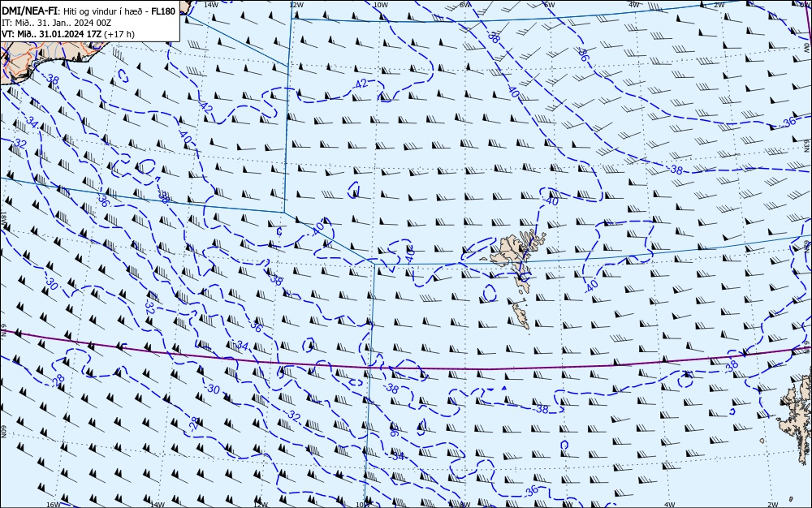Click the 14W longitude label on the bottom edge
Image resolution: width=812 pixels, height=508 pixels.
(x=157, y=505)
